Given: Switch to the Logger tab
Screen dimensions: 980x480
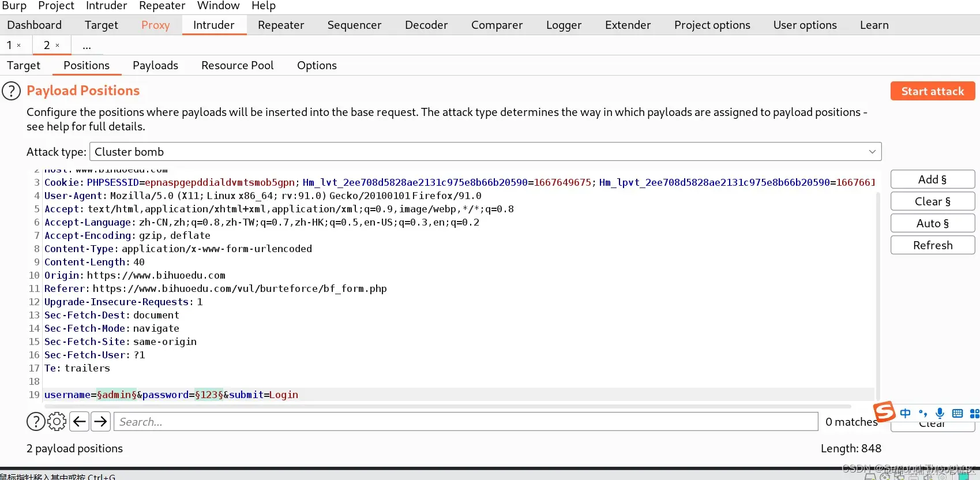Looking at the screenshot, I should [x=564, y=25].
